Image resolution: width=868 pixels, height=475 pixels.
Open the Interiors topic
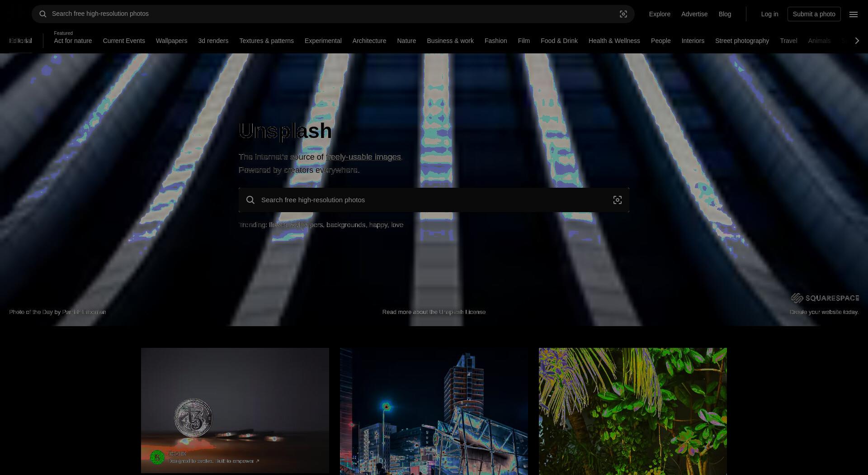pos(693,41)
